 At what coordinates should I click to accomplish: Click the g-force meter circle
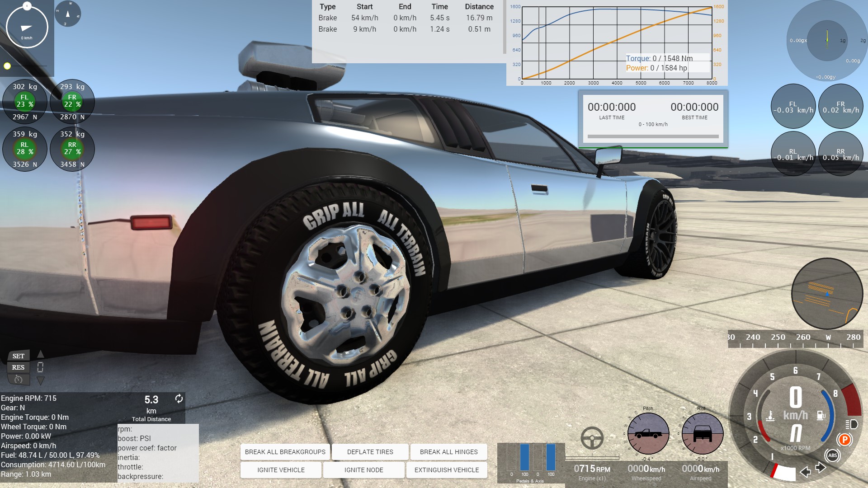point(827,41)
